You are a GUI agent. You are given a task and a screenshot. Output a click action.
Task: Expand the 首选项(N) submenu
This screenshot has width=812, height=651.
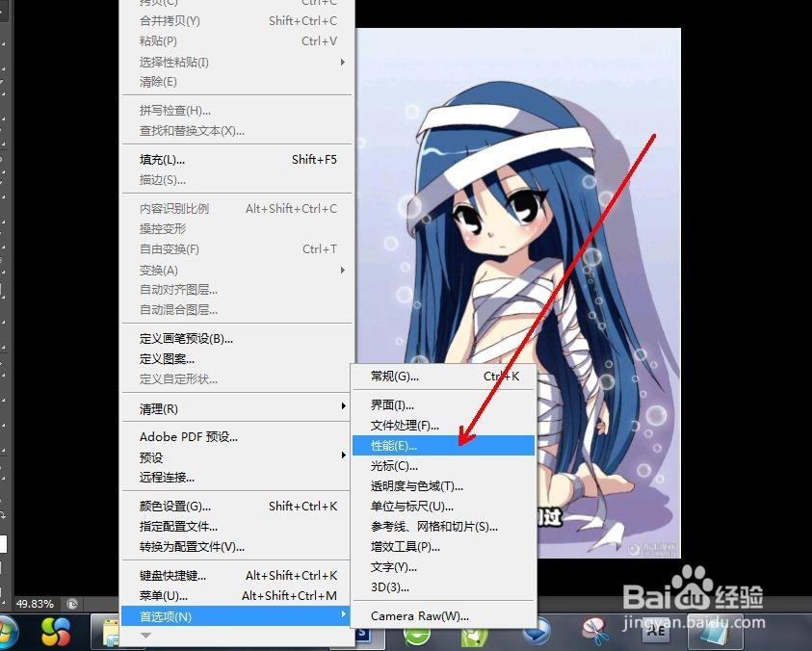[236, 616]
